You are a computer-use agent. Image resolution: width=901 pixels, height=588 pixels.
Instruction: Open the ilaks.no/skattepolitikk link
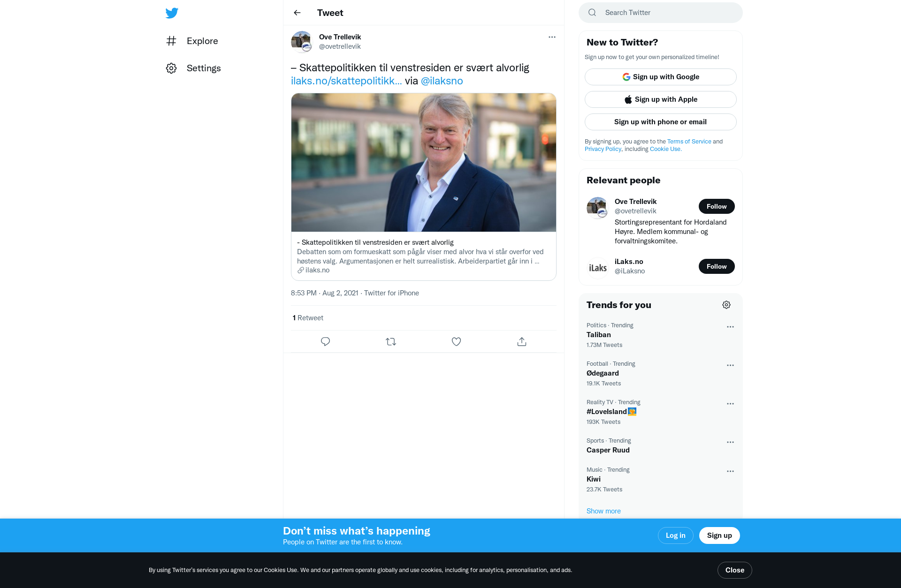tap(346, 81)
